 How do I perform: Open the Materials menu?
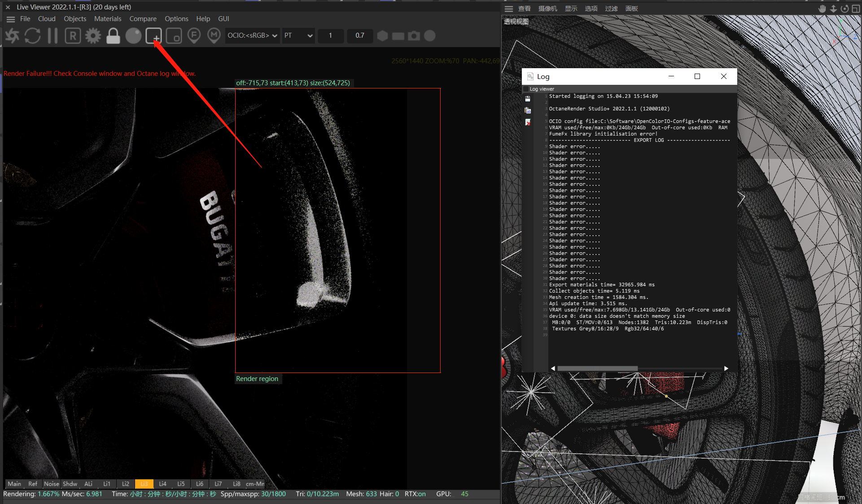point(108,19)
